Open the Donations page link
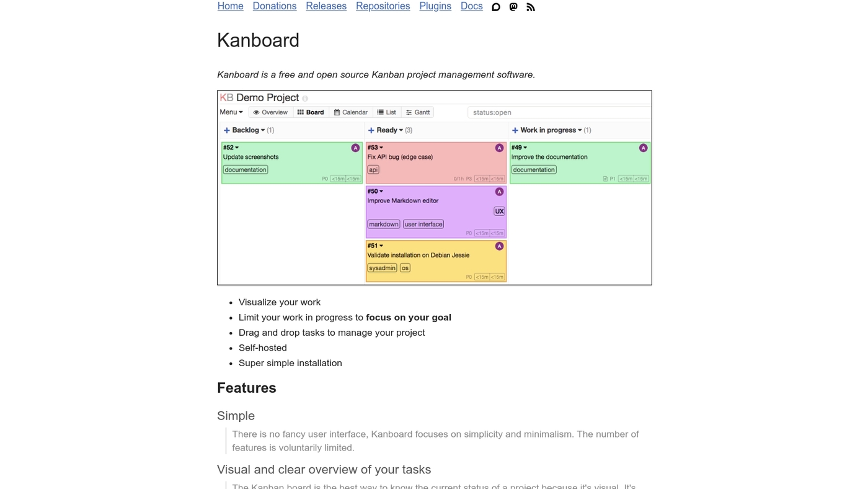This screenshot has width=868, height=489. pos(274,6)
